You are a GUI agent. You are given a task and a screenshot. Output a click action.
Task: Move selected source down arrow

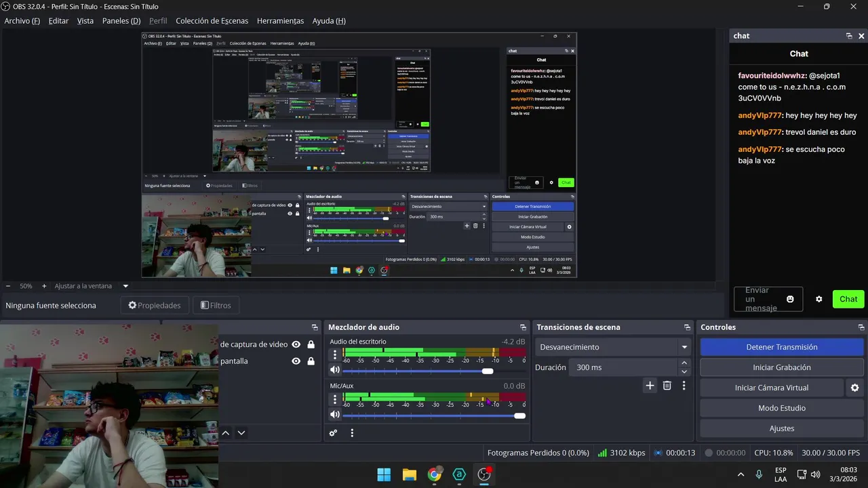pyautogui.click(x=241, y=433)
